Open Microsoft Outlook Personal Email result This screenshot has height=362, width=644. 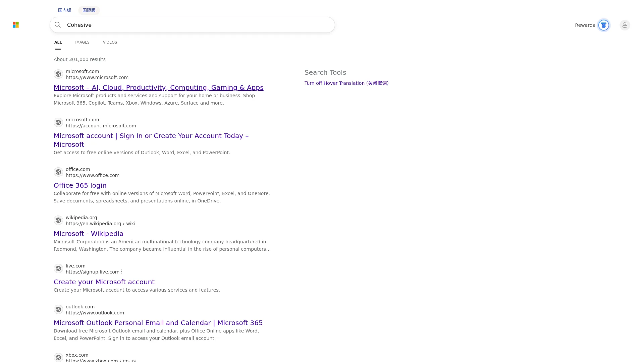tap(158, 323)
